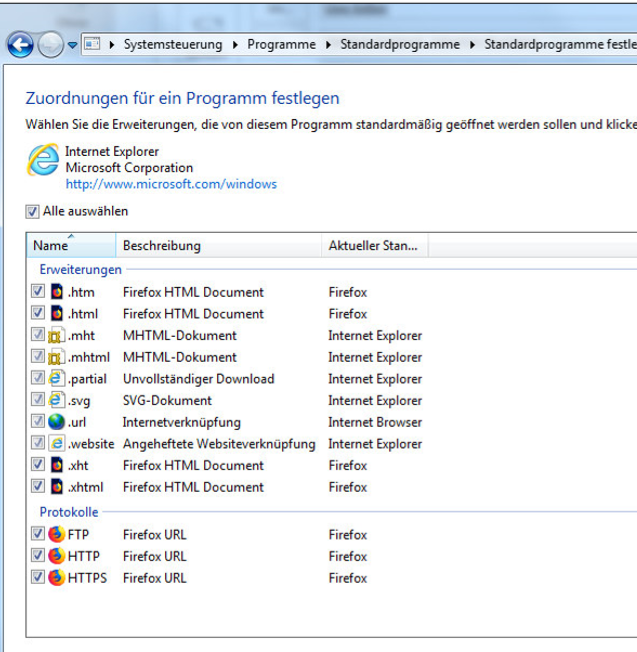This screenshot has height=652, width=637.
Task: Go to Standardprogramme breadcrumb
Action: pos(400,44)
